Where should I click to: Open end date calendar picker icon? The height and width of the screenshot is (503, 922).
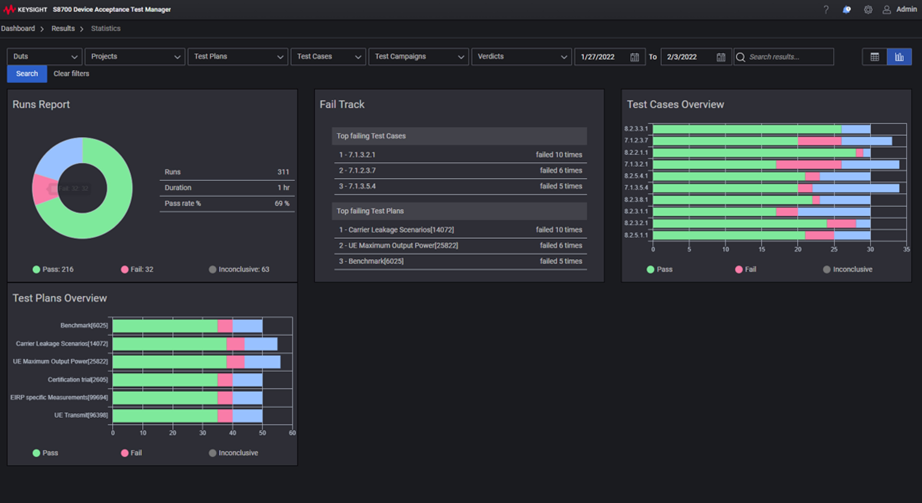[x=721, y=57]
